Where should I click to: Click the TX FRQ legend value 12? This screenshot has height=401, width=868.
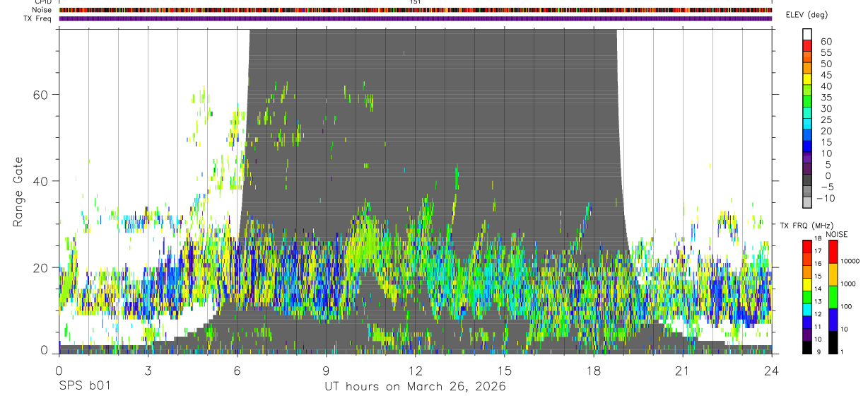819,314
